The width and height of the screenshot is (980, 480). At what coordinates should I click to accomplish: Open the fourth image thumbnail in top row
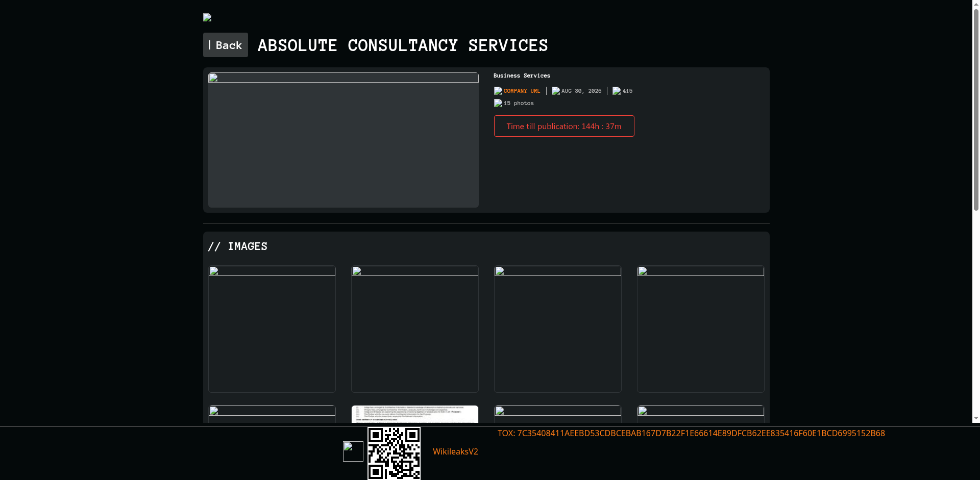[701, 329]
